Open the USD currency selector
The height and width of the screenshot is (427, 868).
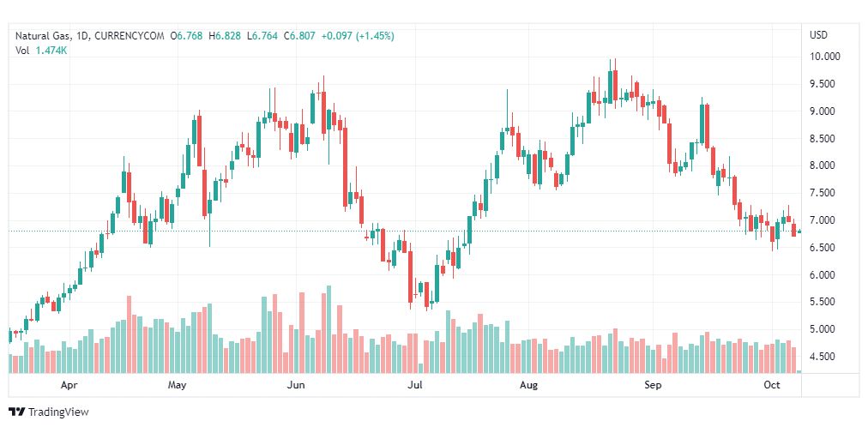pos(817,35)
